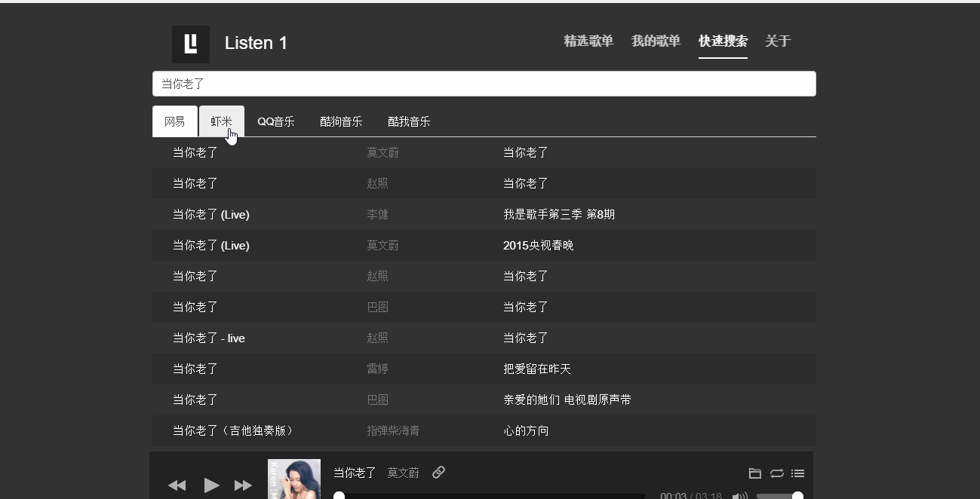Open album 把爱留在昨天
The height and width of the screenshot is (499, 980).
click(537, 369)
